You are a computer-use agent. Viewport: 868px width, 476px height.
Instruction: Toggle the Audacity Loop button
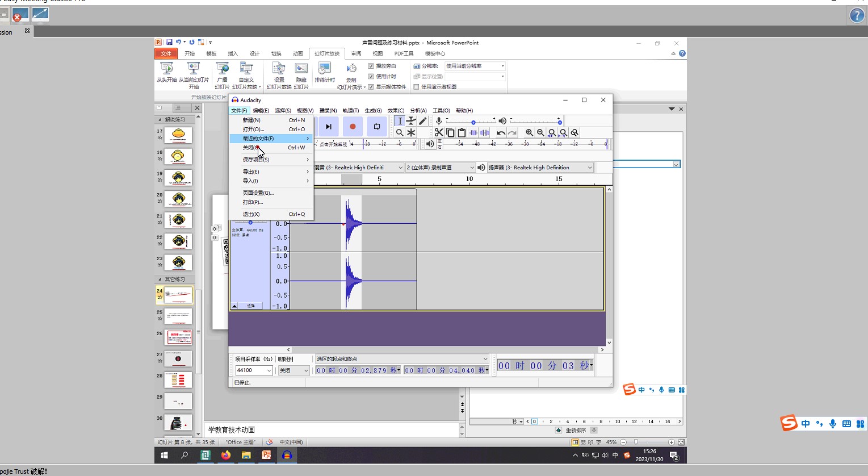[376, 127]
